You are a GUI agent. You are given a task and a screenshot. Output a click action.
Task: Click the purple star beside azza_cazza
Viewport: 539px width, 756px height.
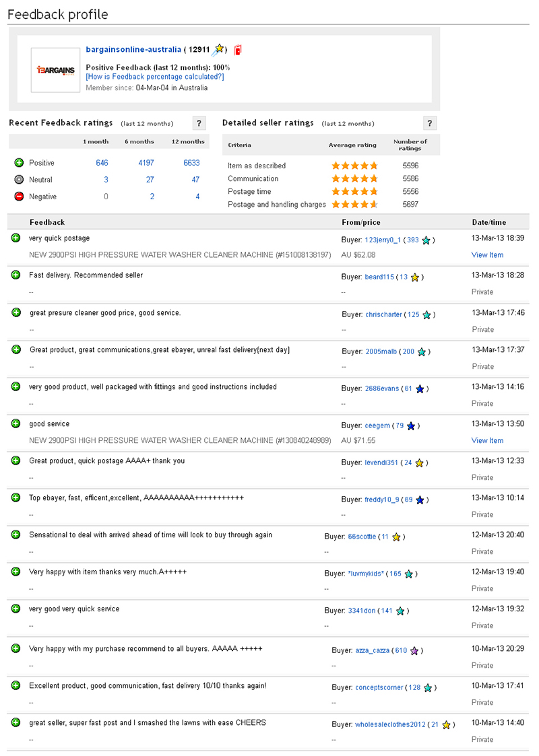(x=414, y=650)
